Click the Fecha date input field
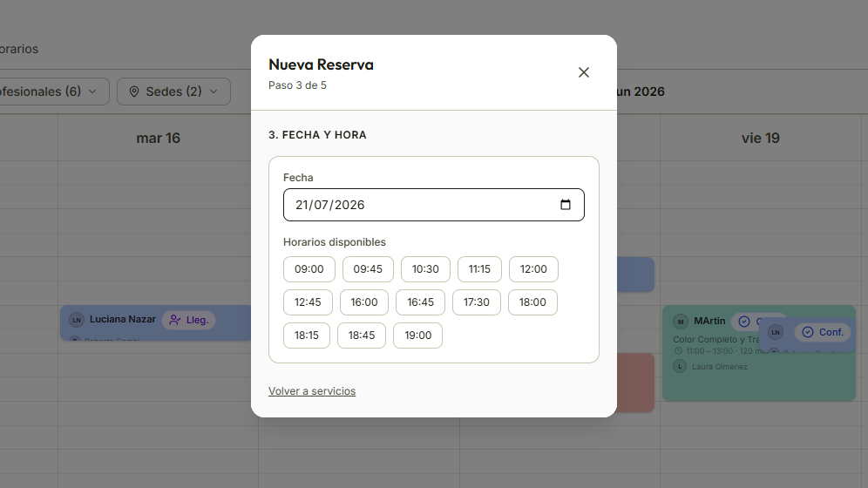The image size is (868, 488). (433, 205)
